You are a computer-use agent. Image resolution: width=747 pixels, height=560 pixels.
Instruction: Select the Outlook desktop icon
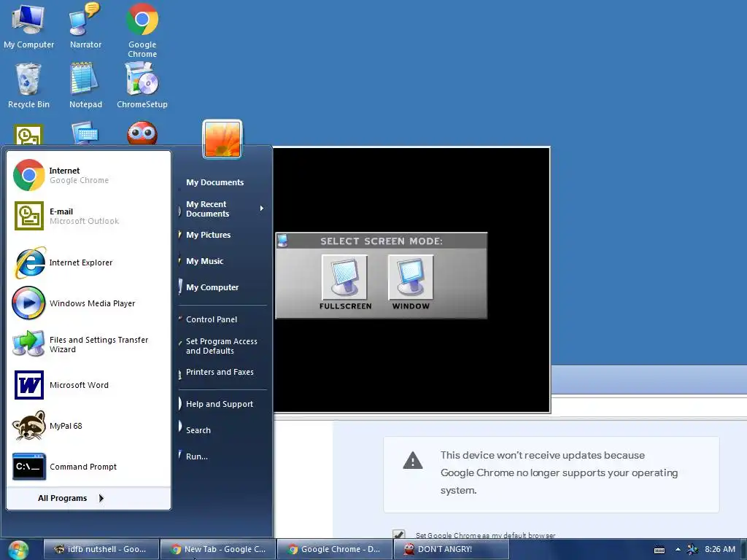[x=28, y=134]
